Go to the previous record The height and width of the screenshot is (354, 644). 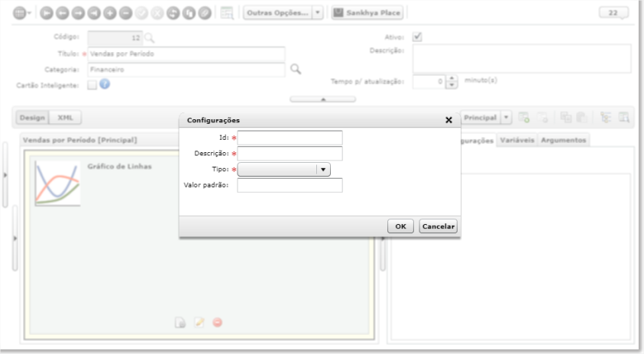(x=63, y=13)
